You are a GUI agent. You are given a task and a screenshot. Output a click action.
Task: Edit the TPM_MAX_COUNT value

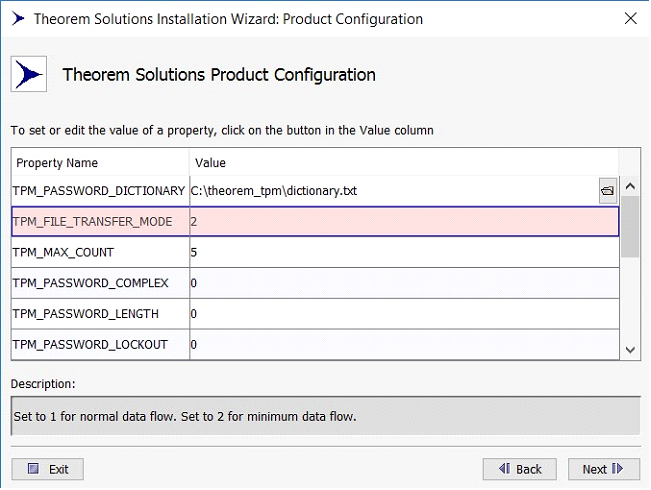403,252
